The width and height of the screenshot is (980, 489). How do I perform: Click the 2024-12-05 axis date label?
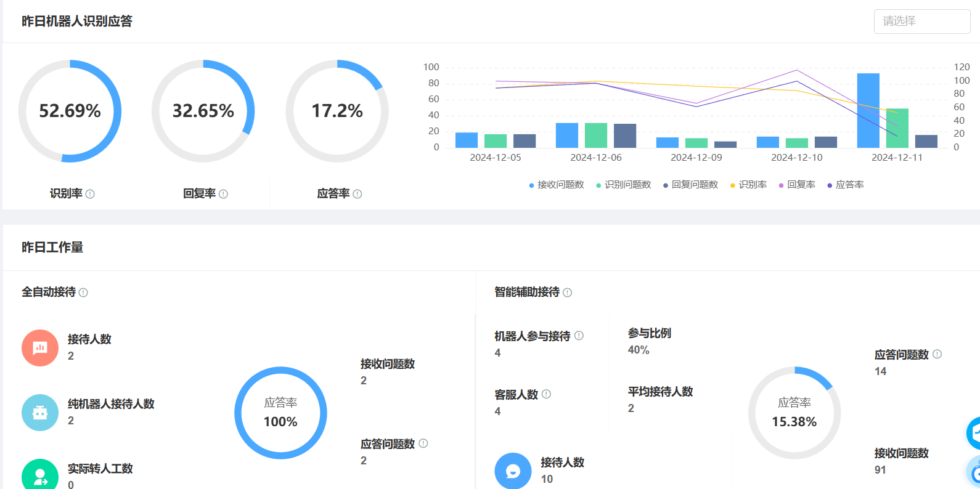point(496,158)
